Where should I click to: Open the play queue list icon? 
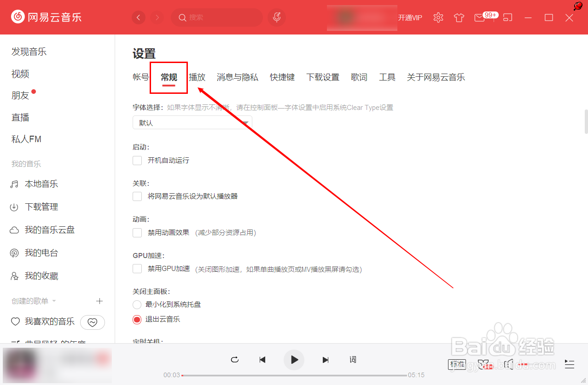(570, 365)
